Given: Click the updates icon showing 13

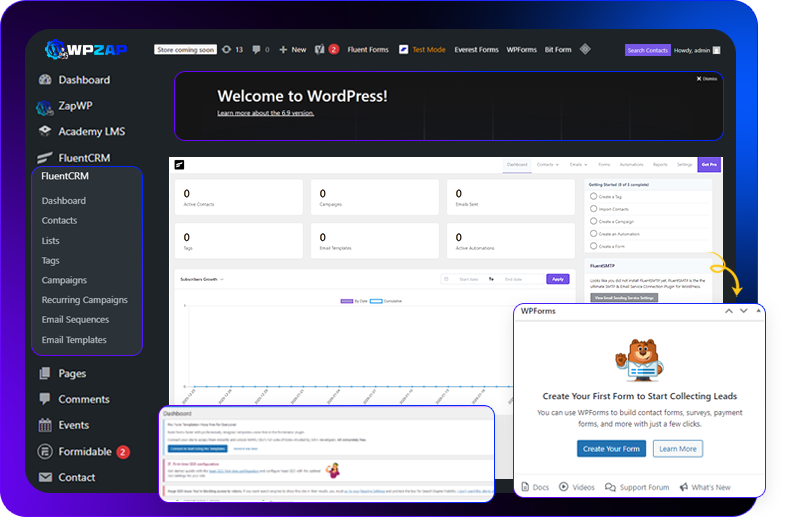Looking at the screenshot, I should click(x=226, y=49).
